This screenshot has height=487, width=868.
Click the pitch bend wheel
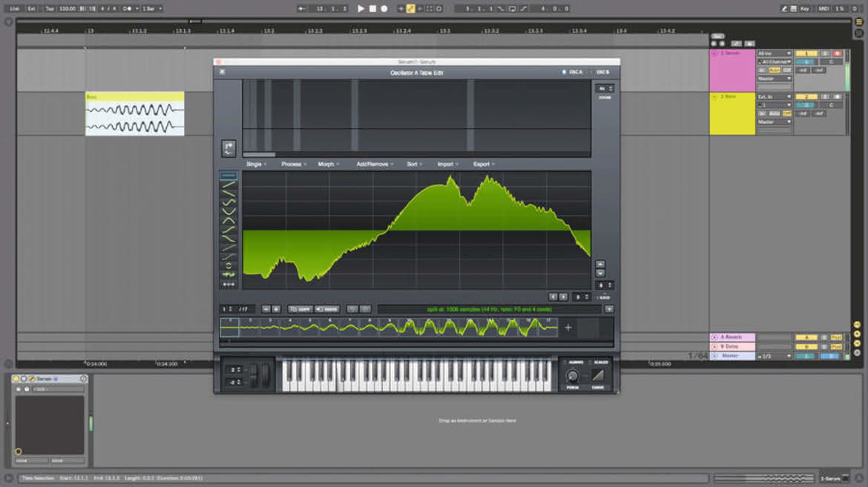pyautogui.click(x=254, y=376)
